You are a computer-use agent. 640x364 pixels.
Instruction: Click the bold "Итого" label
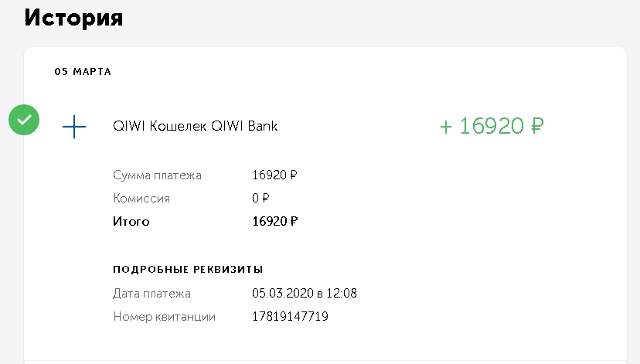[x=131, y=222]
